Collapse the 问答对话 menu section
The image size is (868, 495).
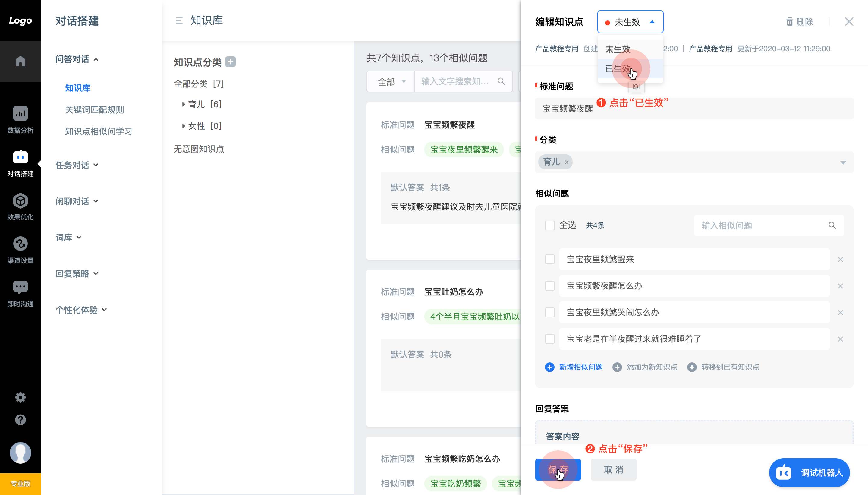[77, 59]
